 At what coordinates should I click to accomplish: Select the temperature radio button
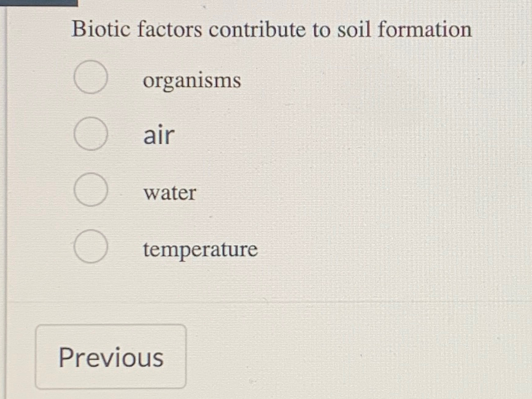point(90,246)
